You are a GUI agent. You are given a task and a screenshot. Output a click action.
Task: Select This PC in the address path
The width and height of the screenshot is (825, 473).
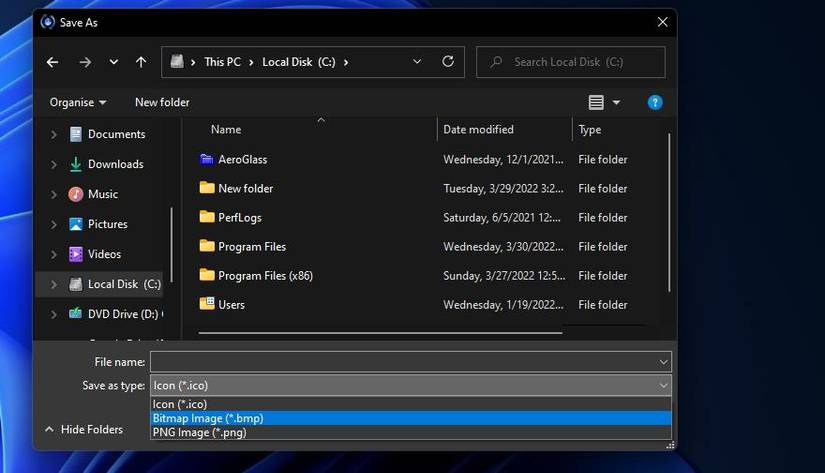click(223, 62)
